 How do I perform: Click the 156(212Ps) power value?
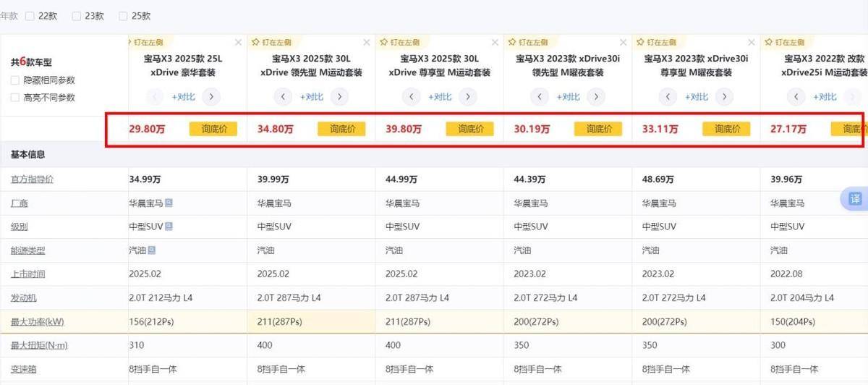(x=152, y=321)
